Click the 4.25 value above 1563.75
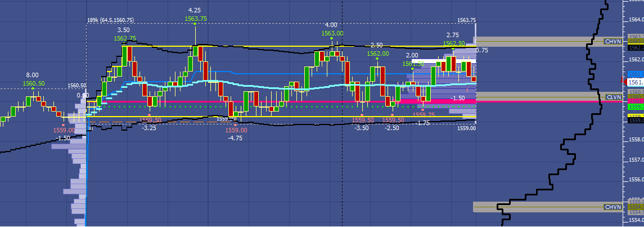This screenshot has height=227, width=644. (195, 10)
